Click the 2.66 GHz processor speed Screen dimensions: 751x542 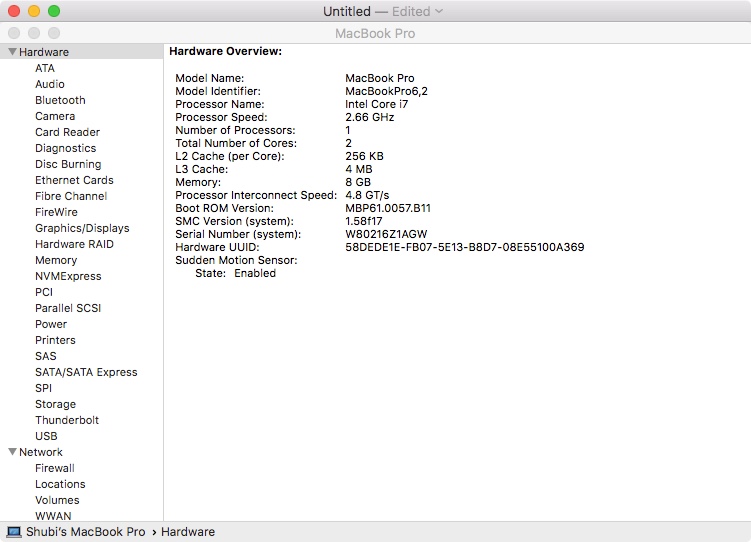point(370,117)
